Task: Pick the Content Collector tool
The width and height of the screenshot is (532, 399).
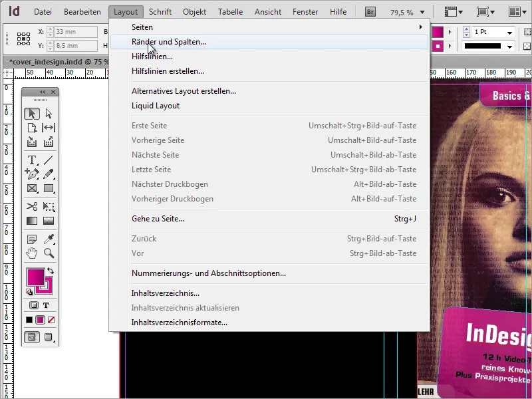Action: 32,142
